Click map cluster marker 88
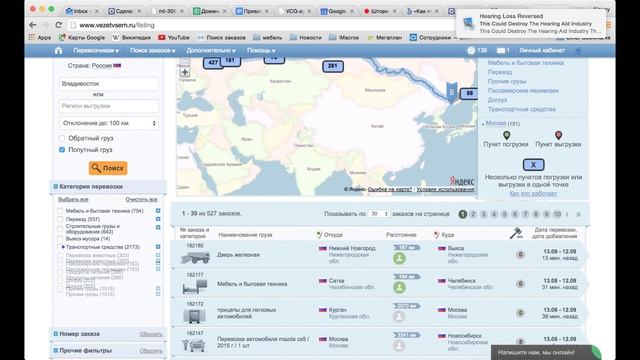This screenshot has width=640, height=360. point(469,93)
